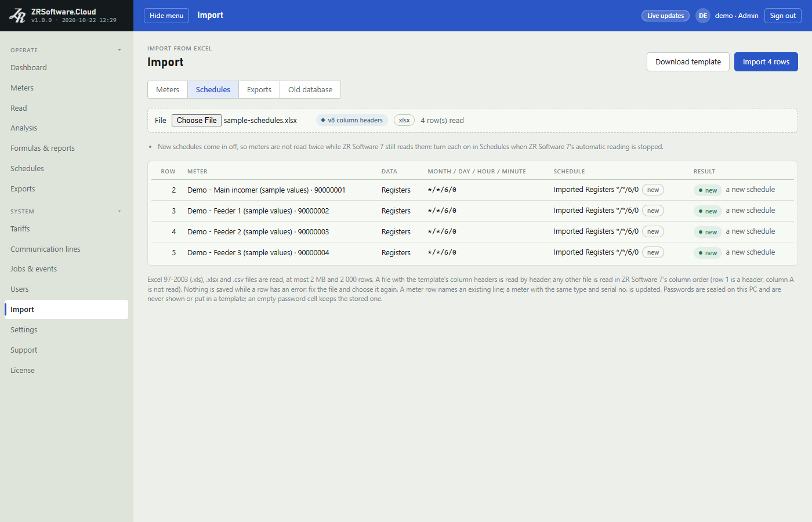Open Read page in sidebar
Image resolution: width=812 pixels, height=522 pixels.
[x=66, y=108]
